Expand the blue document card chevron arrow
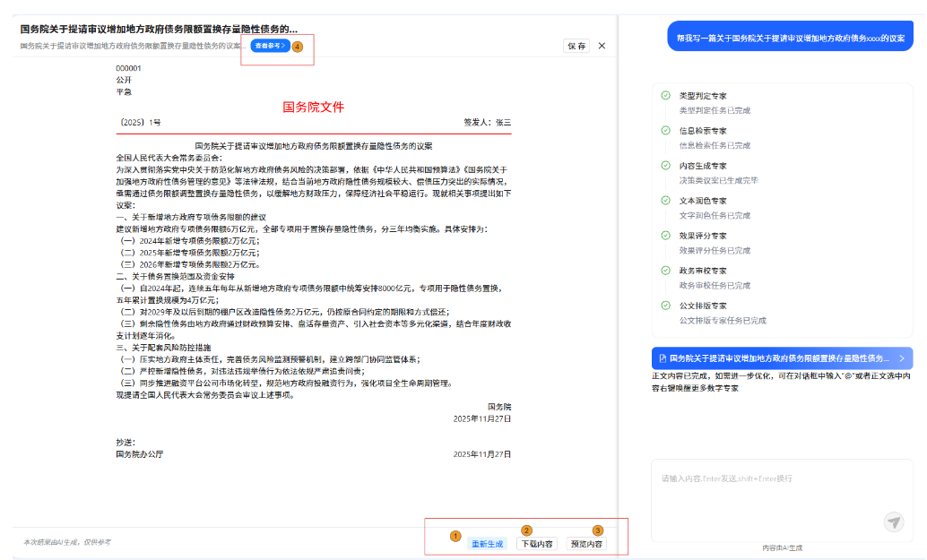Screen dimensions: 927x560 pyautogui.click(x=901, y=358)
